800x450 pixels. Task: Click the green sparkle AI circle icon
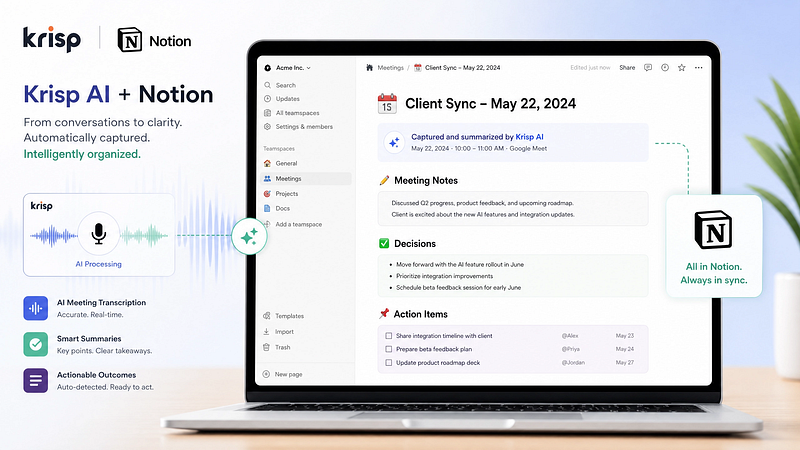(249, 236)
